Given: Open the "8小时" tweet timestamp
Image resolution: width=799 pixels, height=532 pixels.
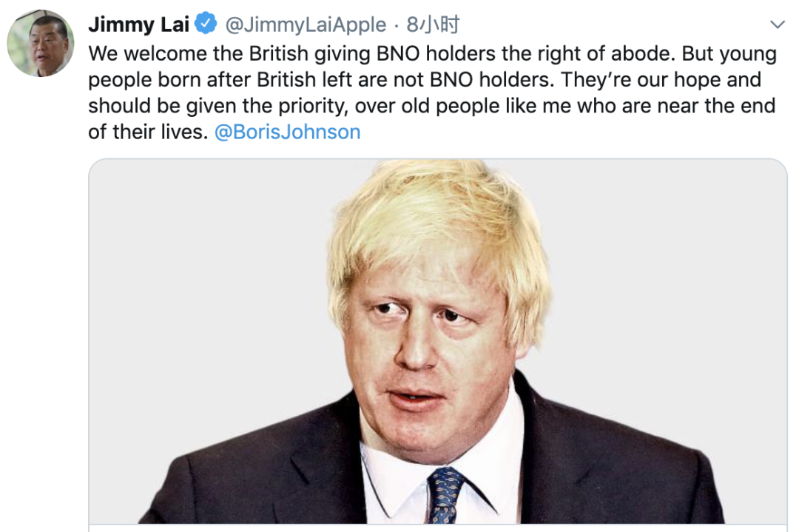Looking at the screenshot, I should click(433, 25).
